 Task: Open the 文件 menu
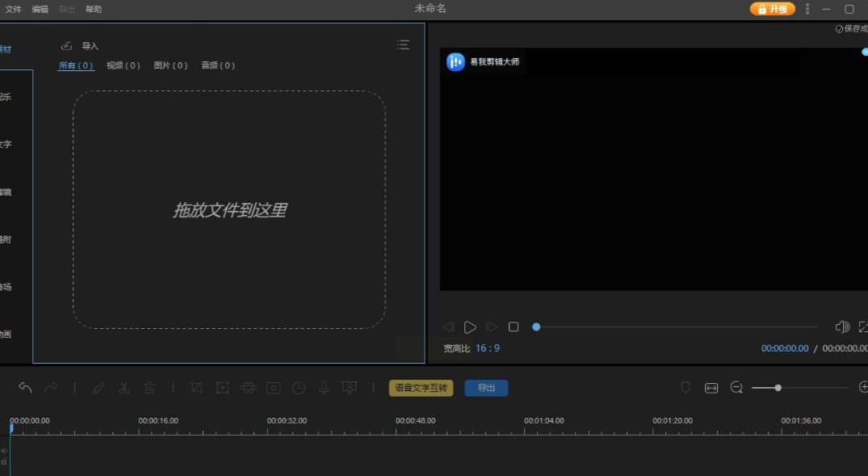point(13,9)
